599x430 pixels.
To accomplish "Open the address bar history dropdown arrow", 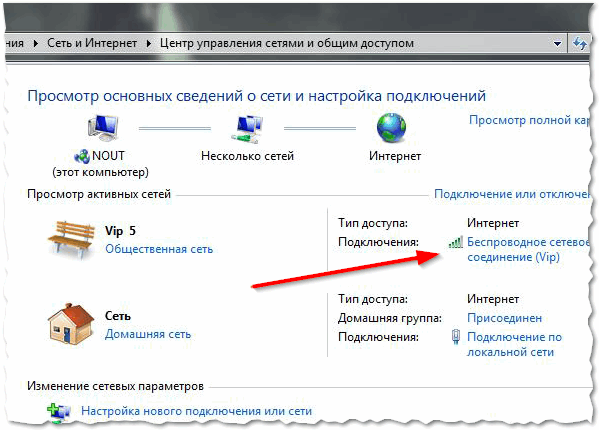I will 558,44.
